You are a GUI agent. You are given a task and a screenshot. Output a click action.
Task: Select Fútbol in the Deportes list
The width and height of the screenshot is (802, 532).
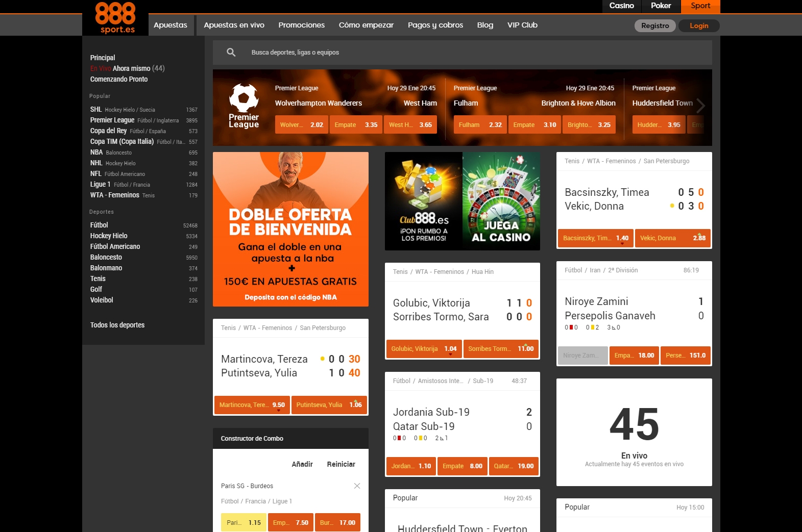tap(144, 225)
